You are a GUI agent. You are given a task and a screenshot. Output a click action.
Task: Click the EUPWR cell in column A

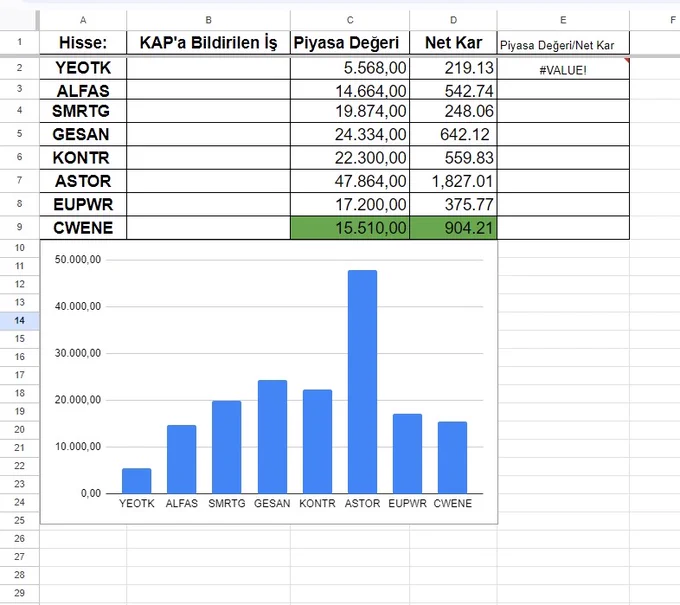tap(83, 204)
